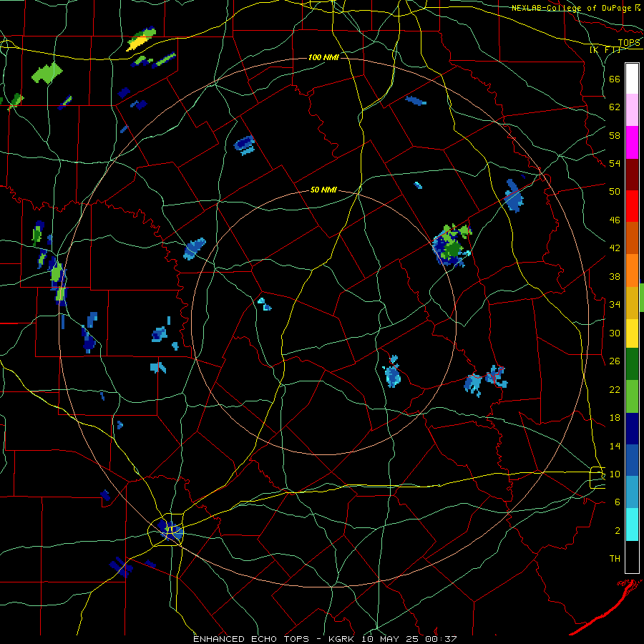
Task: Click the '10 MAY 25 00:37' timestamp
Action: (409, 639)
